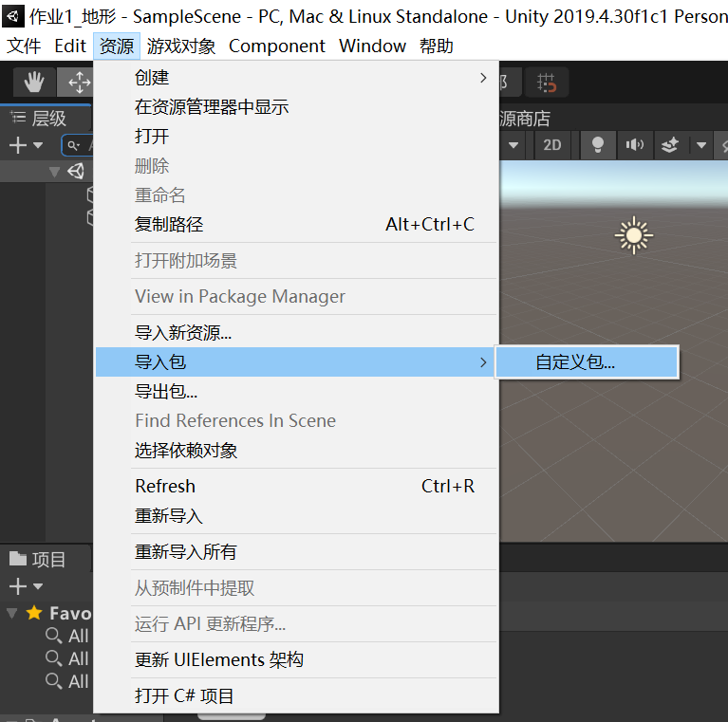Click the Unity logo in title bar

click(x=13, y=17)
